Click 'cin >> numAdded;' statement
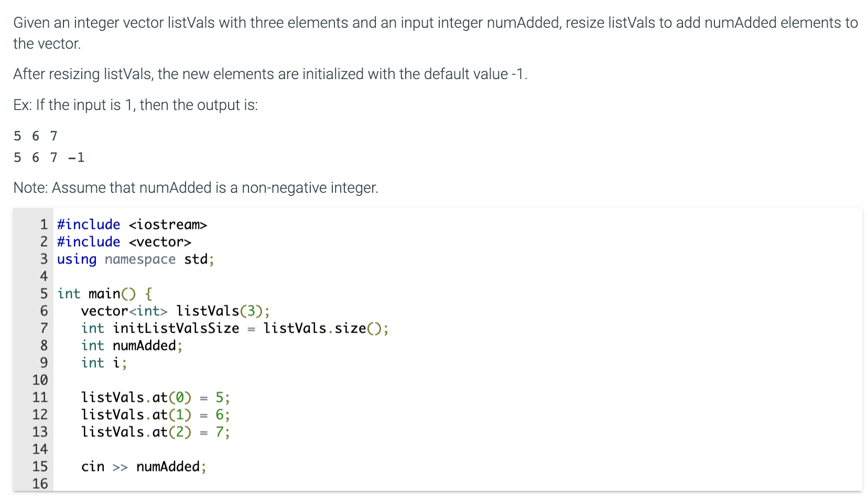This screenshot has height=504, width=868. tap(144, 466)
